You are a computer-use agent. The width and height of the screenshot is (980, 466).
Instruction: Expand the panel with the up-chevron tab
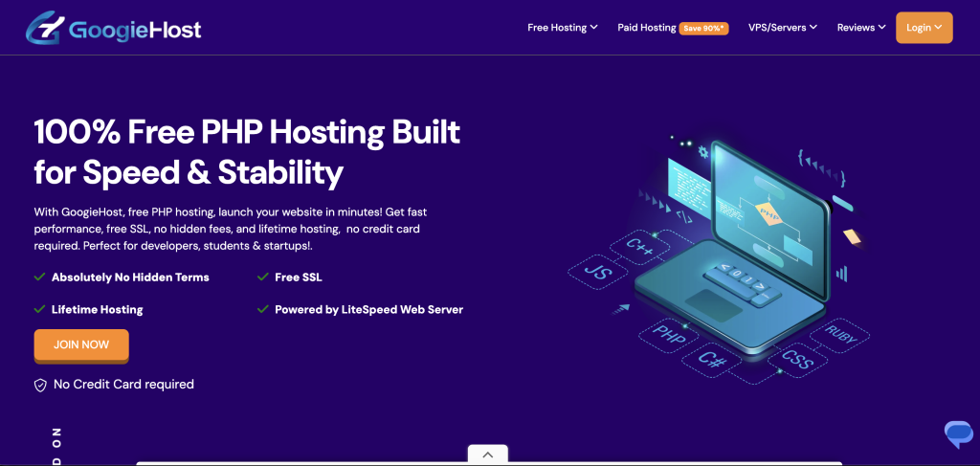(487, 455)
